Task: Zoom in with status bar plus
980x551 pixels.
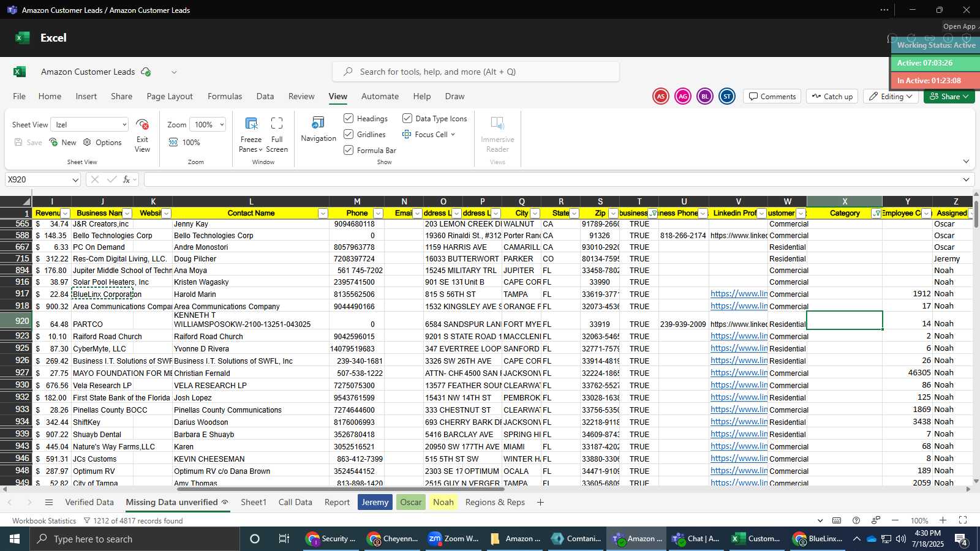Action: [x=943, y=520]
